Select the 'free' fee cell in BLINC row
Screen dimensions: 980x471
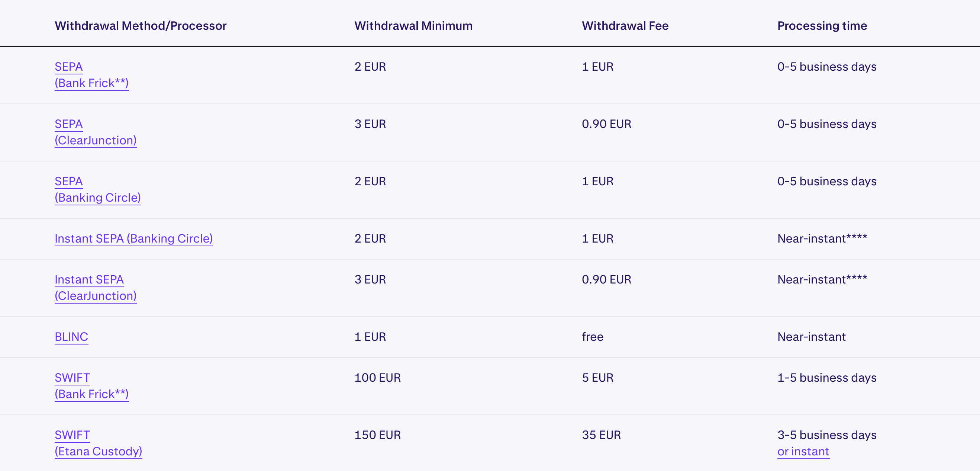[x=592, y=337]
